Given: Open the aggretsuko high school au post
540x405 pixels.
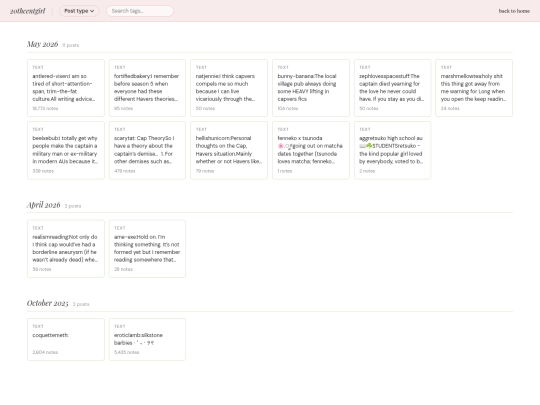Looking at the screenshot, I should pyautogui.click(x=393, y=150).
